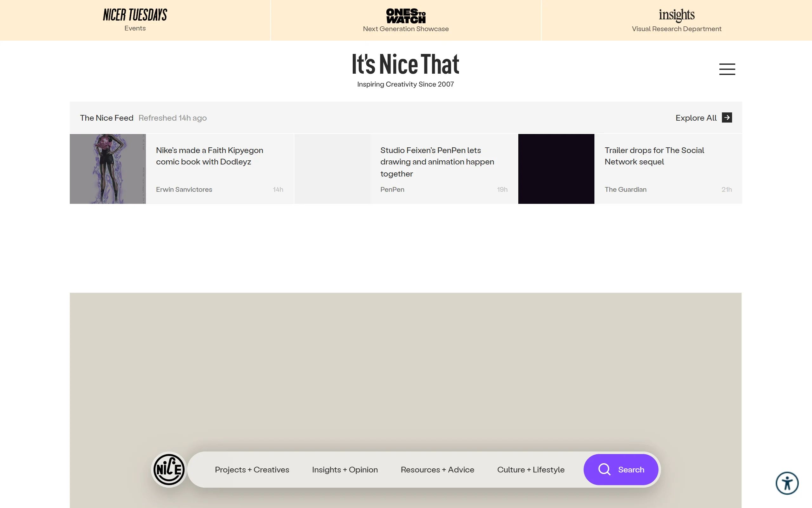Image resolution: width=812 pixels, height=508 pixels.
Task: Open the hamburger menu icon
Action: coord(727,69)
